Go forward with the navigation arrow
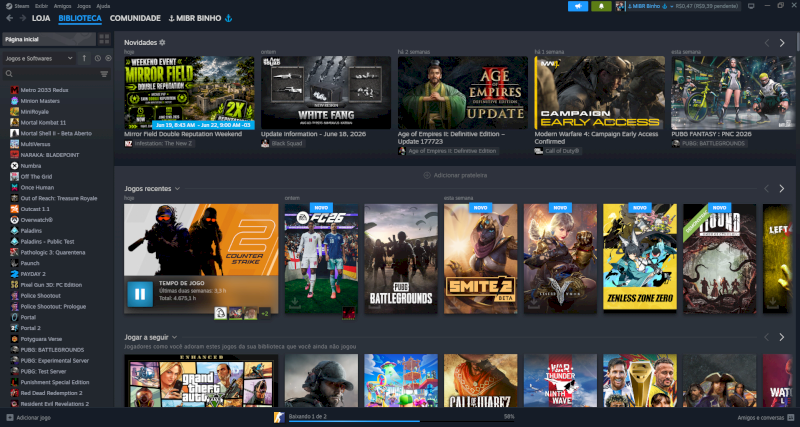This screenshot has width=800, height=427. pyautogui.click(x=22, y=18)
